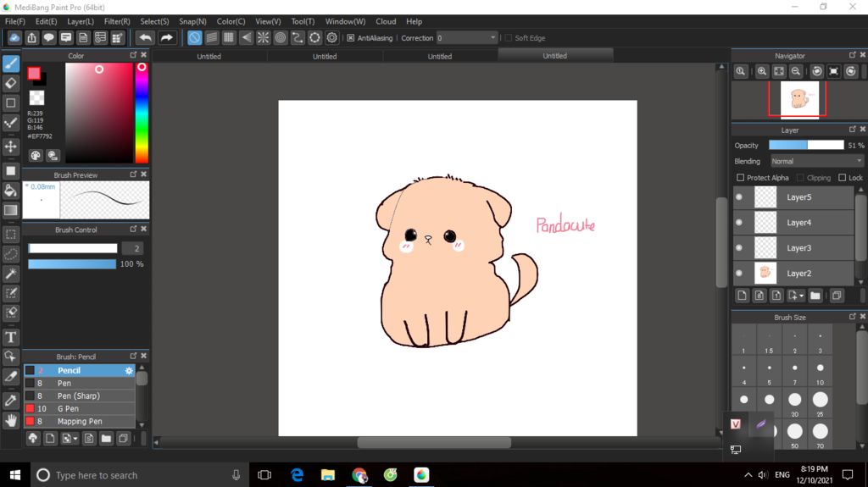Enable Protect Alpha checkbox
The height and width of the screenshot is (487, 868).
pyautogui.click(x=740, y=178)
